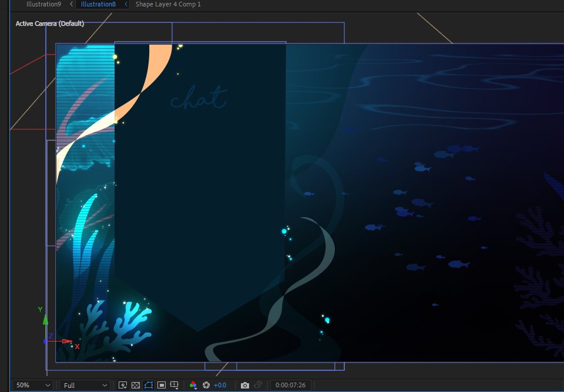This screenshot has width=564, height=392.
Task: Click the Adjust Exposure aperture icon
Action: [206, 385]
